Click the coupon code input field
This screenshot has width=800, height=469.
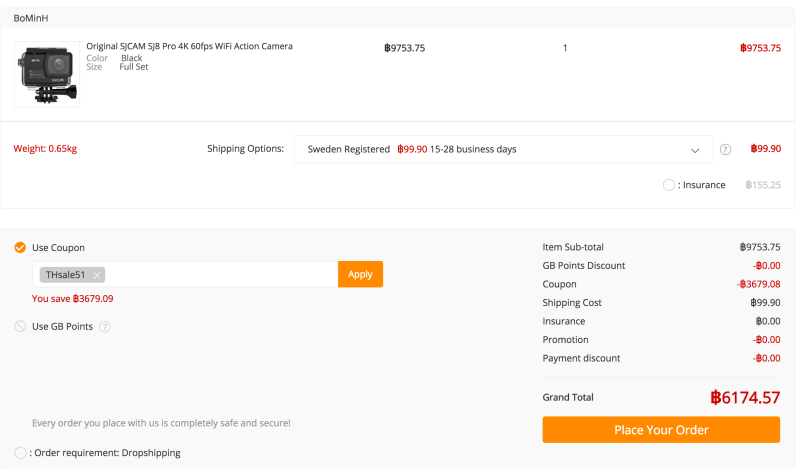pyautogui.click(x=185, y=275)
